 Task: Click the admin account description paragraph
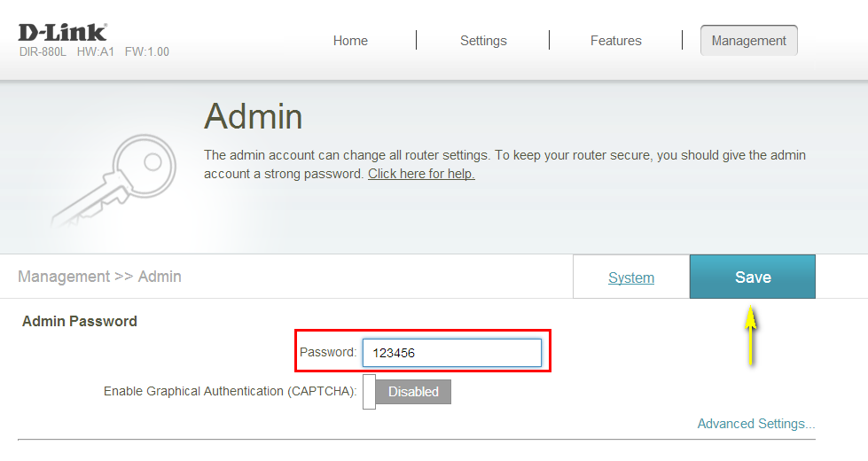504,164
